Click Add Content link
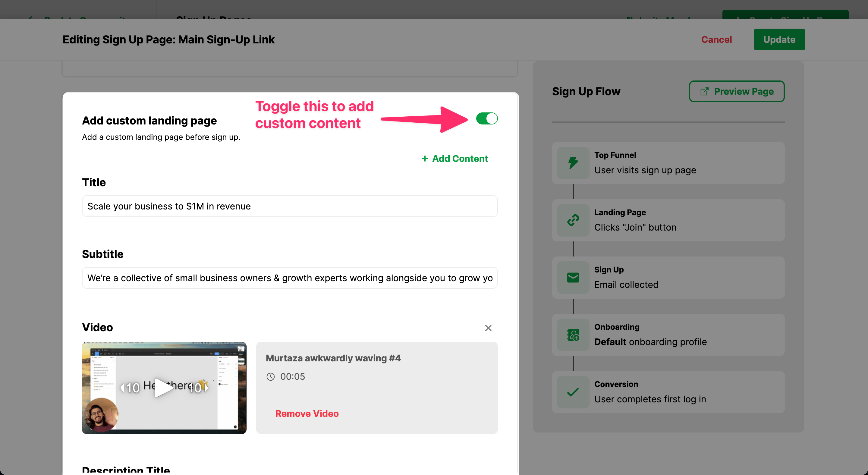Viewport: 868px width, 475px height. [454, 159]
